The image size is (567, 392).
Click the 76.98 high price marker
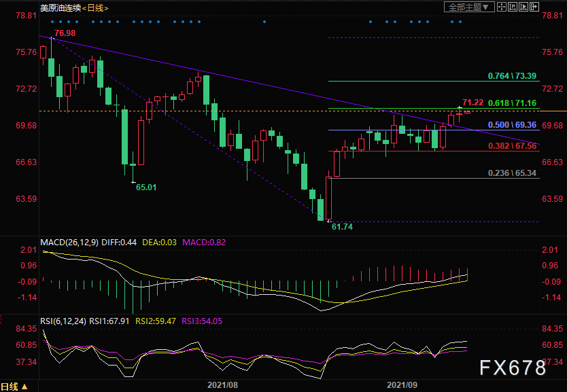point(65,33)
